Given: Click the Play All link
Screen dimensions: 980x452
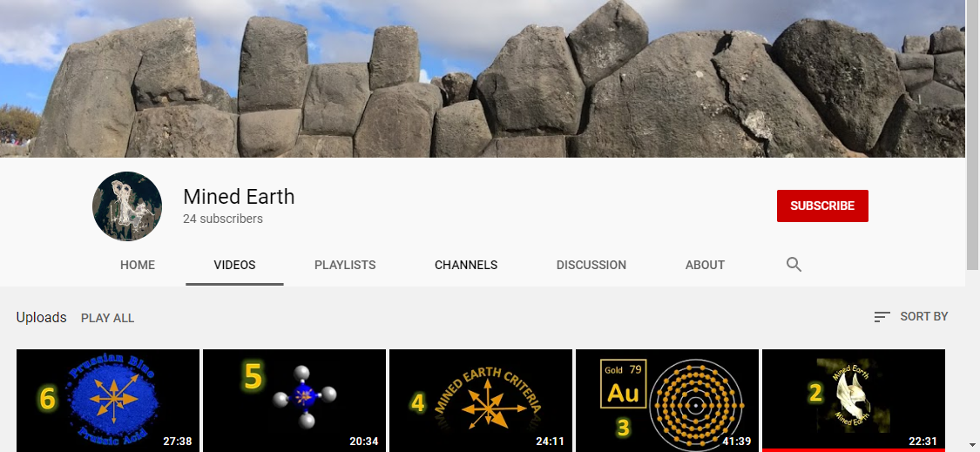Looking at the screenshot, I should tap(107, 318).
